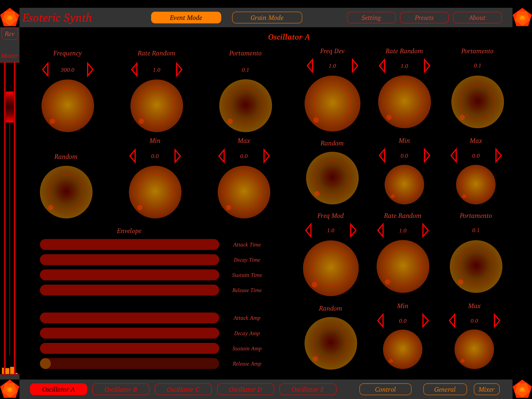The width and height of the screenshot is (532, 399).
Task: Click the Master volume fader
Action: click(10, 107)
